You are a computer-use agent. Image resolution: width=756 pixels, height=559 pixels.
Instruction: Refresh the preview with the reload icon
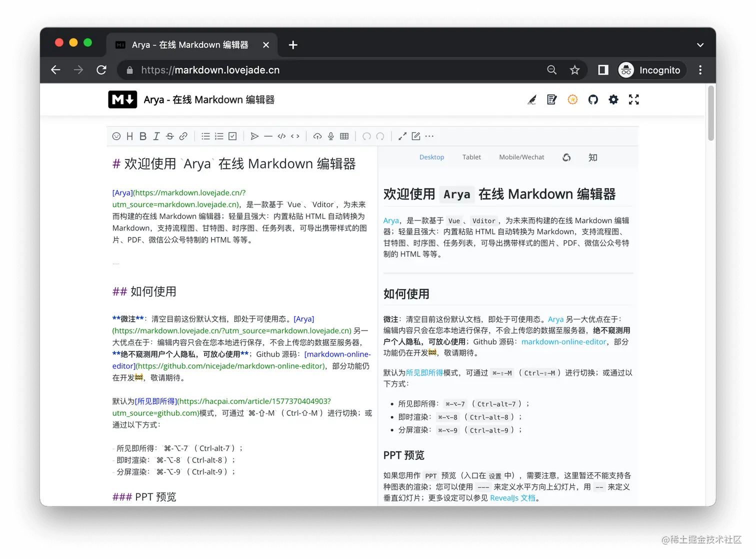pyautogui.click(x=567, y=157)
